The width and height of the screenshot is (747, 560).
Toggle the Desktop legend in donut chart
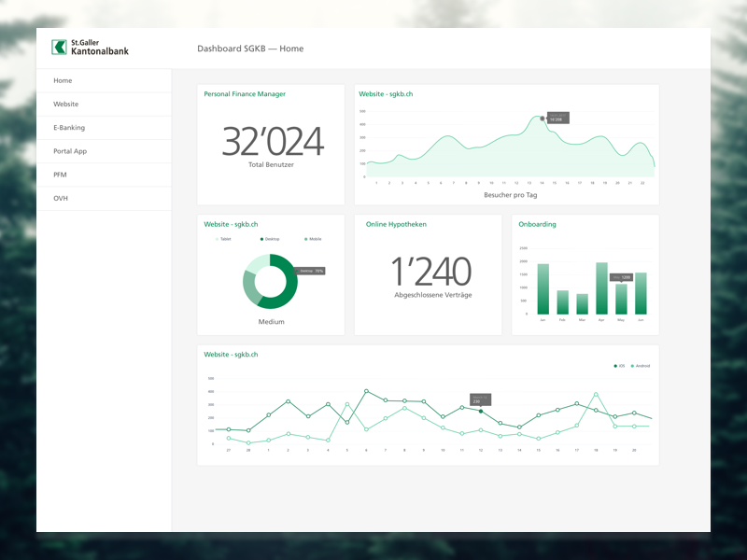[270, 240]
